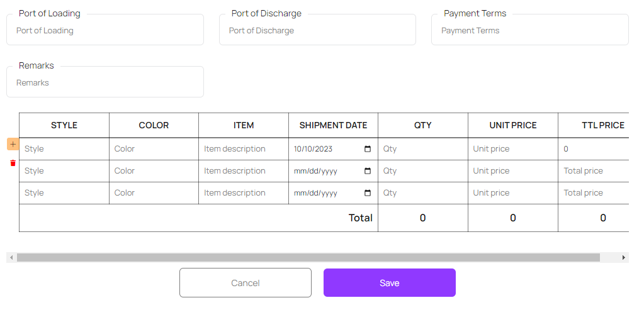Viewport: 644px width, 310px height.
Task: Click the orange add row plus icon
Action: (x=13, y=145)
